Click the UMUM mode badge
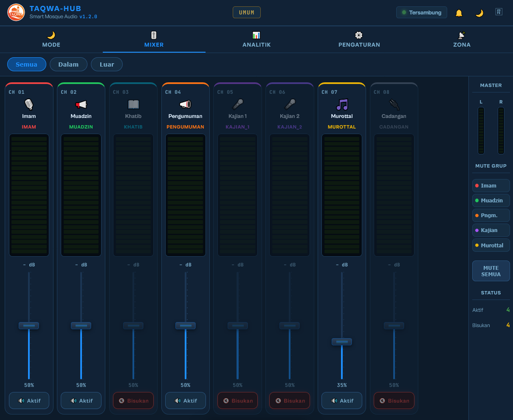 (247, 12)
